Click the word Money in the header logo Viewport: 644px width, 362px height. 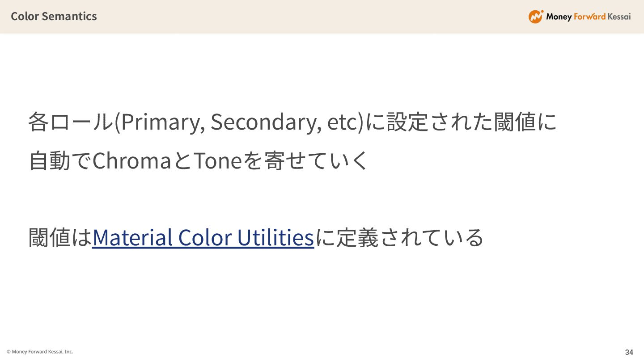[x=559, y=17]
